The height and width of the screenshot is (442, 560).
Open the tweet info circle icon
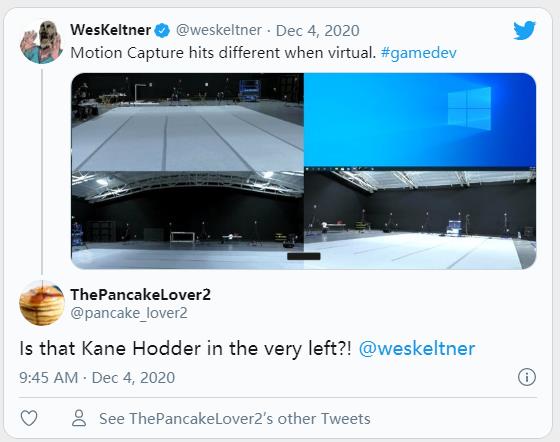click(x=527, y=377)
